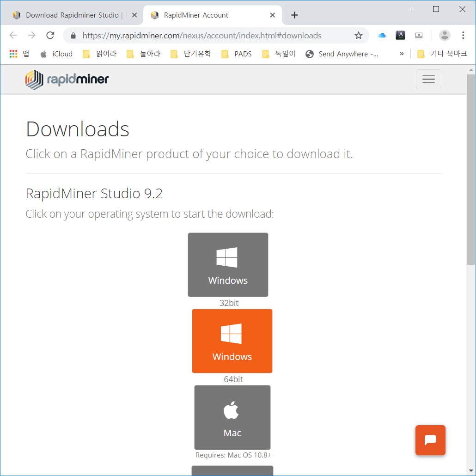
Task: Open the iCloud bookmark
Action: (56, 54)
